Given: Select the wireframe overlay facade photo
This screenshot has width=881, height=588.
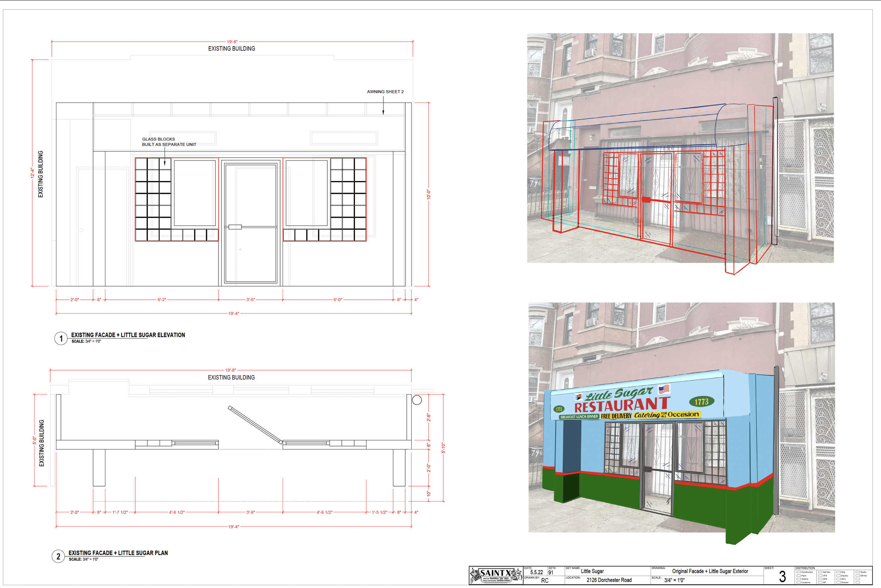Looking at the screenshot, I should [680, 148].
